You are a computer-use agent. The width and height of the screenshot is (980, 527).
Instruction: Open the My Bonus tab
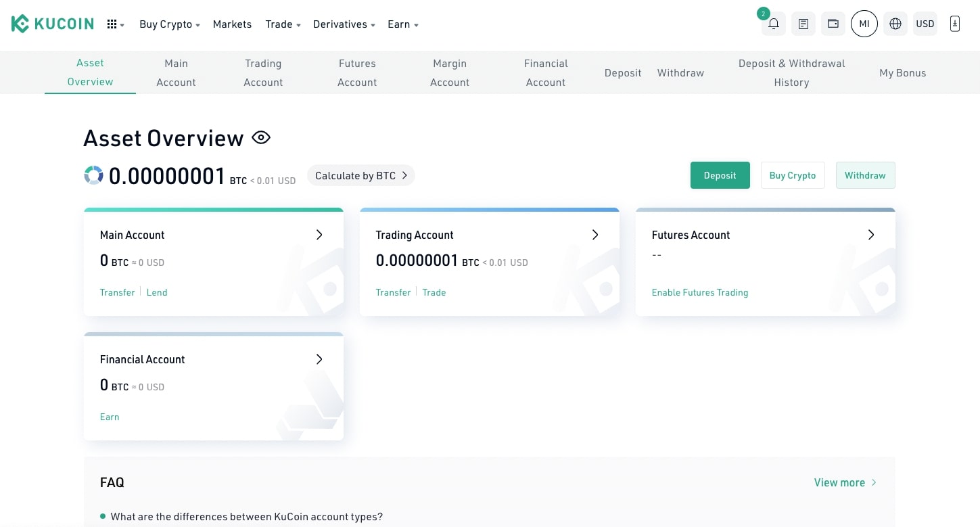click(x=903, y=73)
